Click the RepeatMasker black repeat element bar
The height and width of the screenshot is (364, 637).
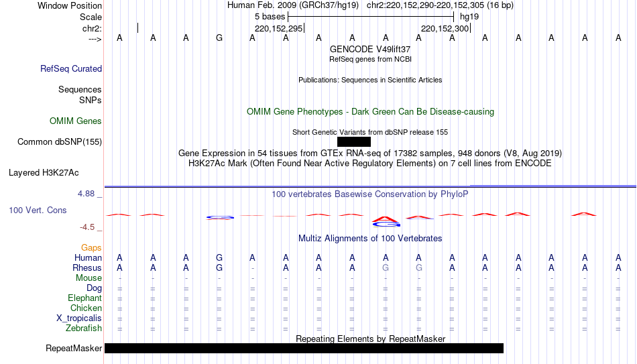coord(304,348)
